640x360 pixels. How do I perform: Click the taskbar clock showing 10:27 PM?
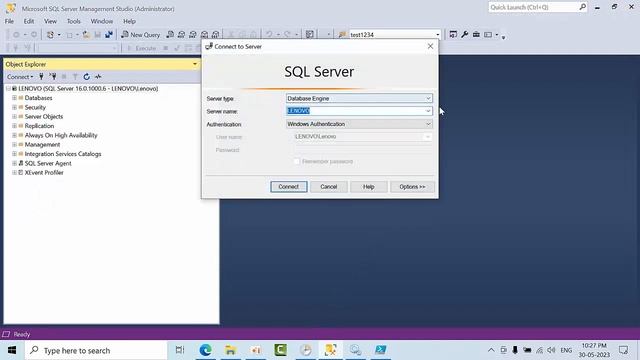tap(594, 350)
